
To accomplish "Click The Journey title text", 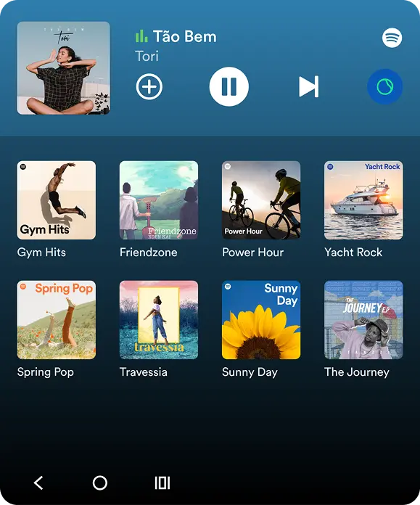I will click(357, 372).
